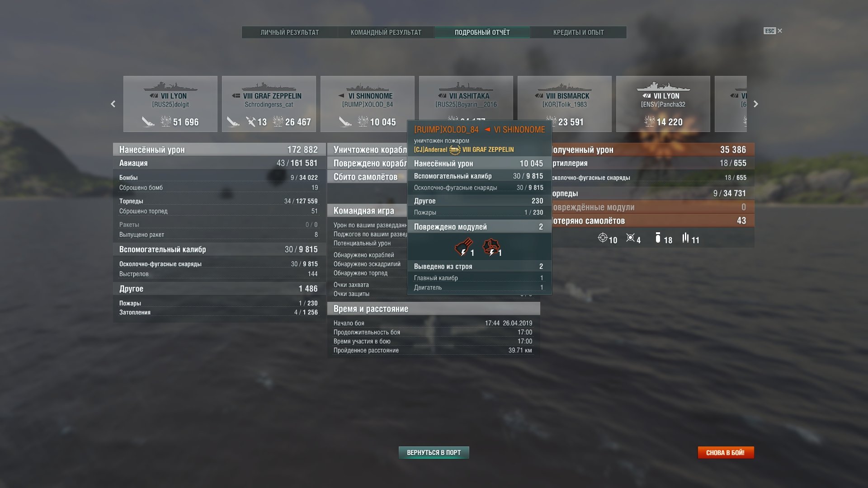The image size is (868, 488).
Task: Select the VIII Bismarck Tolik_1983 card
Action: tap(565, 104)
